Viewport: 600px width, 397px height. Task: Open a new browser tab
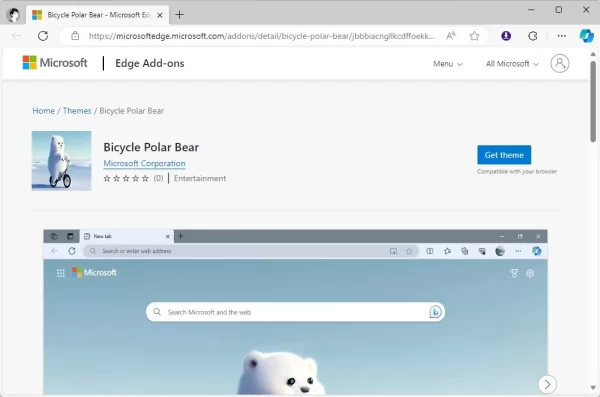[x=179, y=15]
